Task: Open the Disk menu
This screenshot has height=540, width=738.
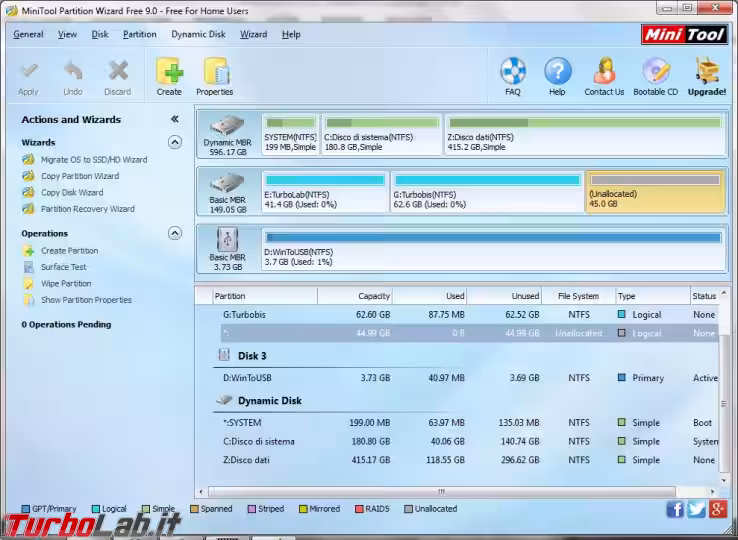Action: pos(100,34)
